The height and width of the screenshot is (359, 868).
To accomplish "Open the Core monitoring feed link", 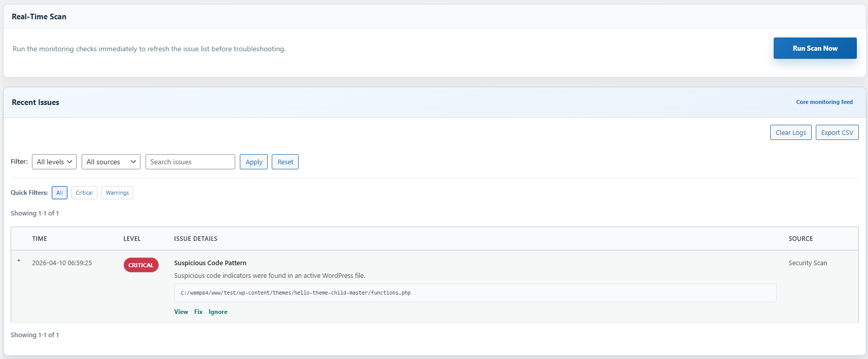I will 824,102.
